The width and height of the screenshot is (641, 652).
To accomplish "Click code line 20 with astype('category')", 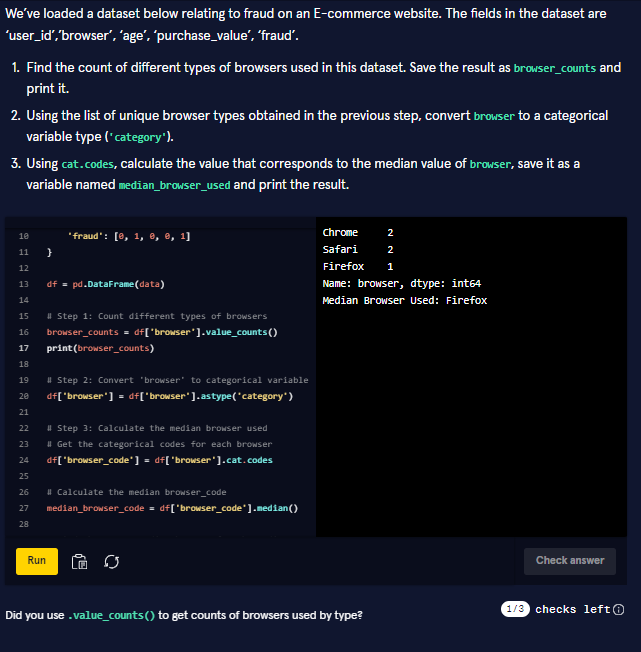I will click(170, 396).
